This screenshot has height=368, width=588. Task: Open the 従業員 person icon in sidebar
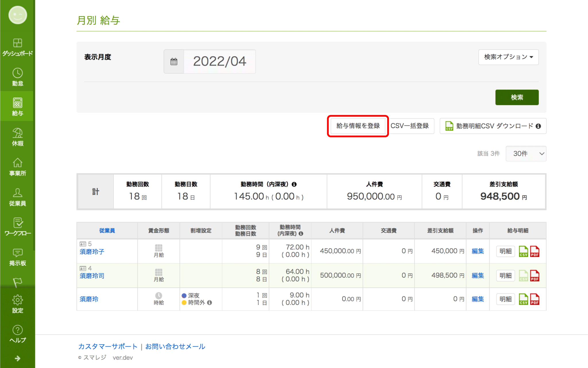coord(18,193)
